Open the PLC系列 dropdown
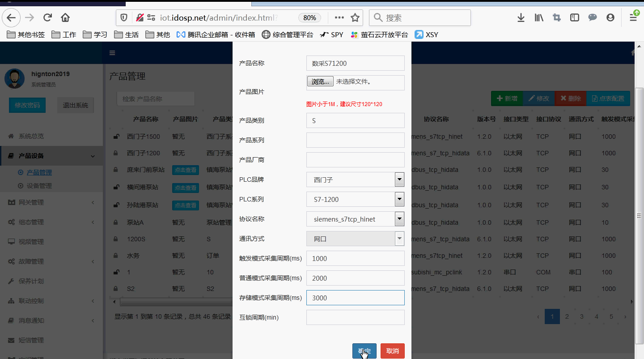Screen dimensions: 644x359 [x=399, y=199]
